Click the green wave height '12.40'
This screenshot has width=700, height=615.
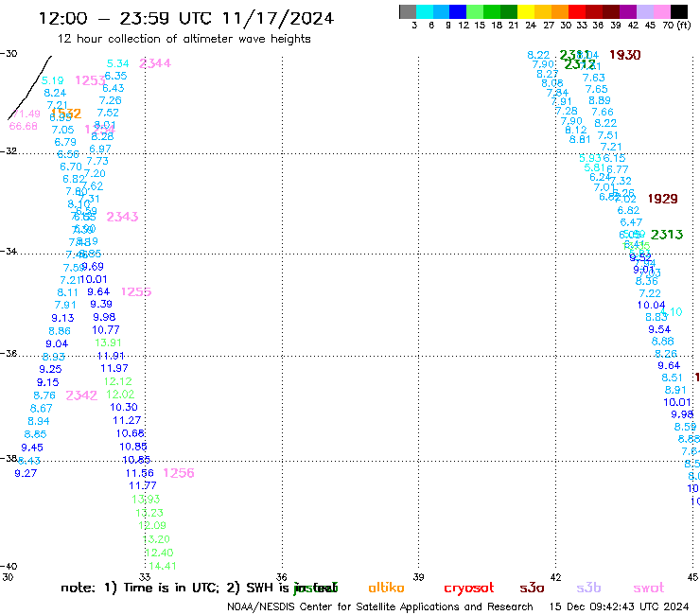[159, 553]
